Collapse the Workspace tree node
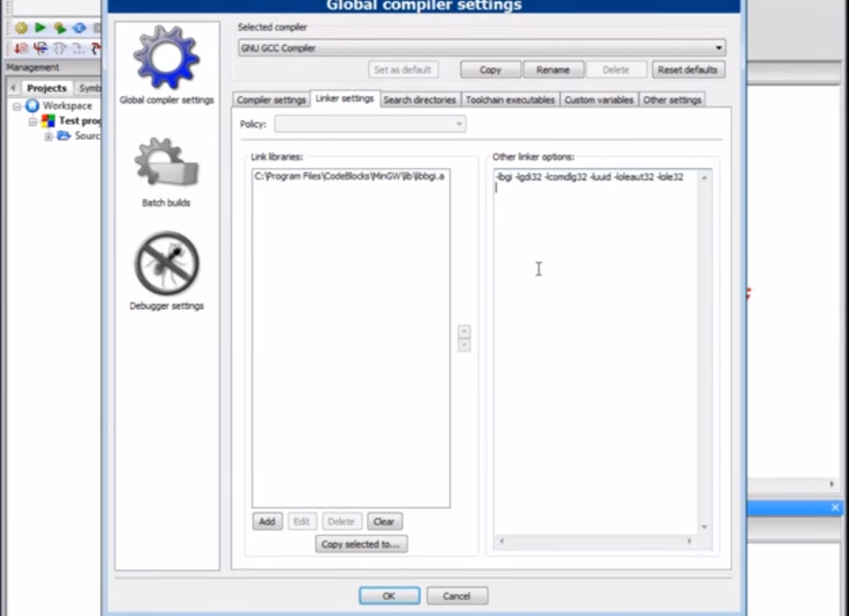Viewport: 849px width, 616px height. pos(17,107)
